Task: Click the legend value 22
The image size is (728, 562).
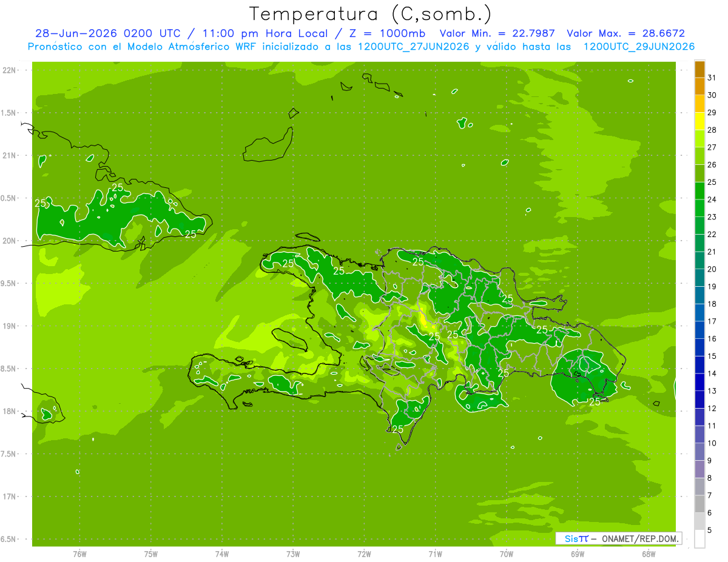Action: click(712, 235)
